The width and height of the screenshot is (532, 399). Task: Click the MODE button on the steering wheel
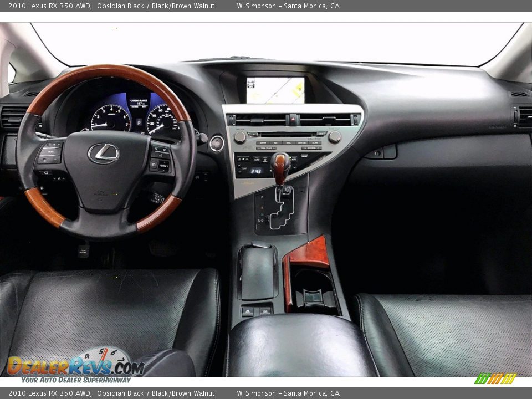click(50, 152)
